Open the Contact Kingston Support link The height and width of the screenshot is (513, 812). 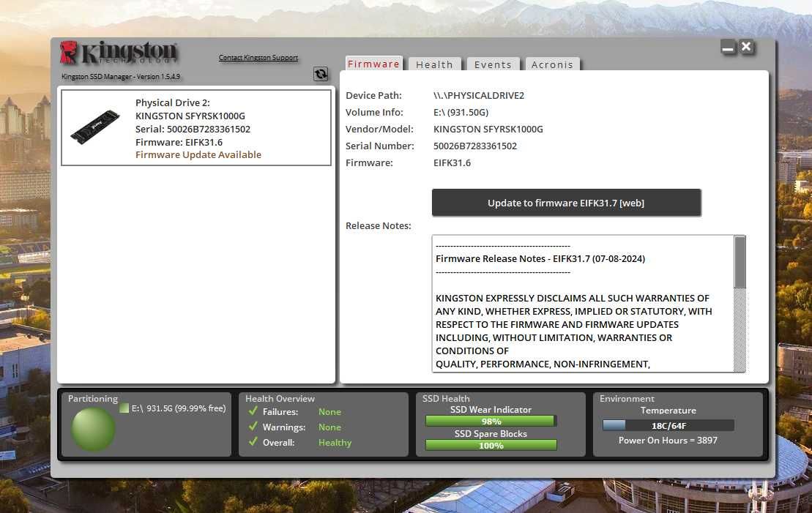[258, 58]
